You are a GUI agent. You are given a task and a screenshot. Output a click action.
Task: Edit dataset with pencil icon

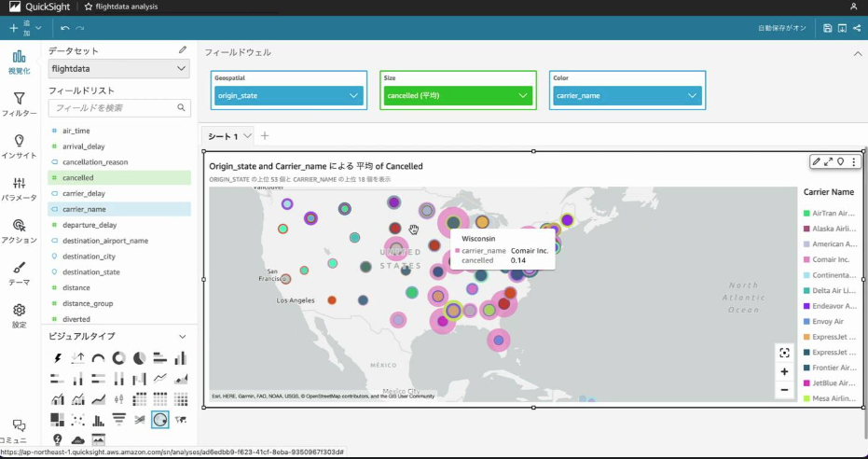(x=183, y=49)
